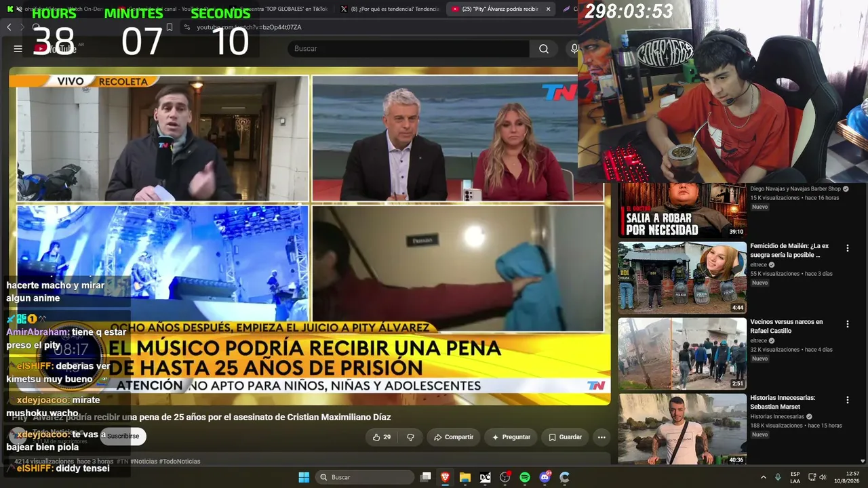Click the microphone icon in the system tray

click(x=778, y=477)
